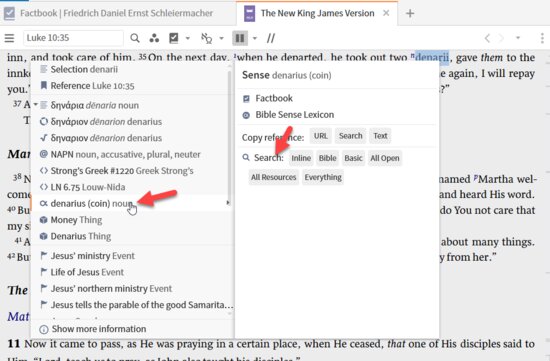Click the Factbook tab checkbox icon
550x361 pixels.
click(9, 13)
